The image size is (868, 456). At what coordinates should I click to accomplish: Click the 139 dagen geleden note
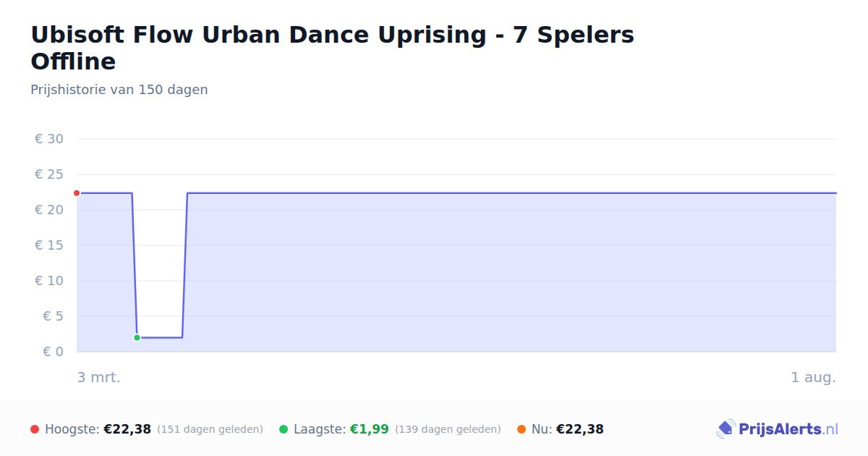coord(448,429)
